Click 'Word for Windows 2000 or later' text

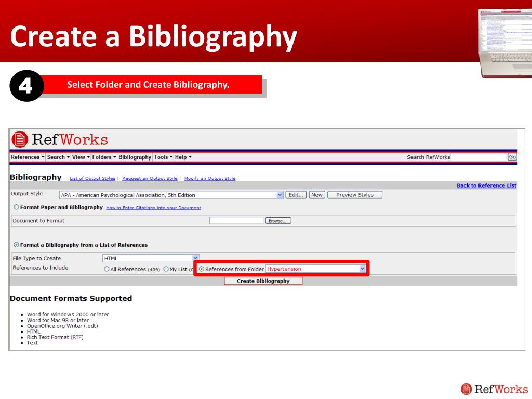tap(68, 314)
